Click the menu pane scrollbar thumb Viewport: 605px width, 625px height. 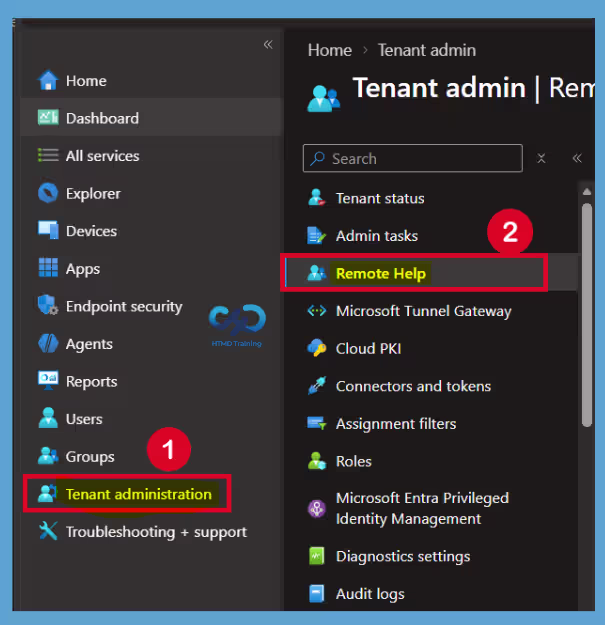586,315
